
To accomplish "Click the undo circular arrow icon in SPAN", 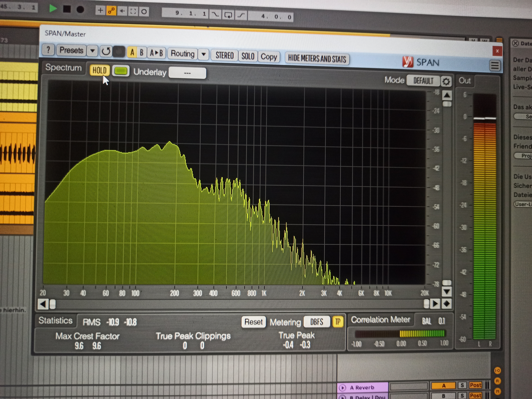I will (106, 51).
